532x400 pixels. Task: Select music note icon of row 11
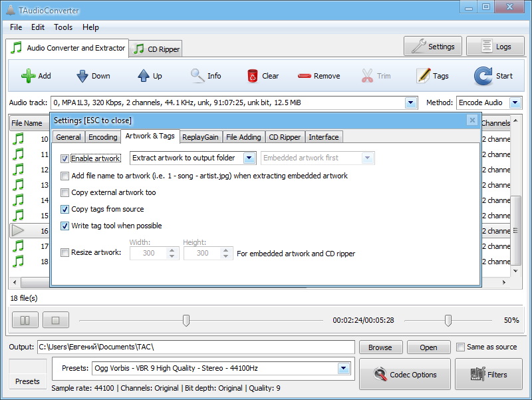pos(19,154)
